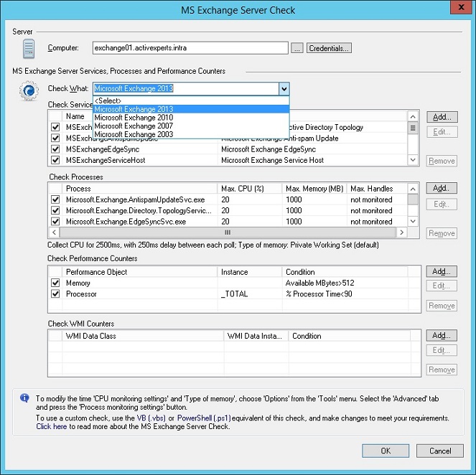Image resolution: width=476 pixels, height=475 pixels.
Task: Click the Max. Memory (MB) column header
Action: click(314, 189)
